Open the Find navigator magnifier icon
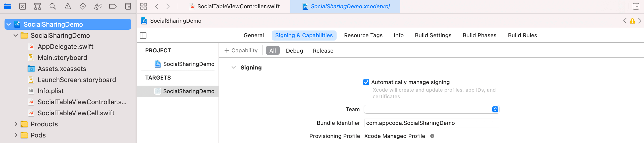Viewport: 644px width, 143px height. coord(52,6)
